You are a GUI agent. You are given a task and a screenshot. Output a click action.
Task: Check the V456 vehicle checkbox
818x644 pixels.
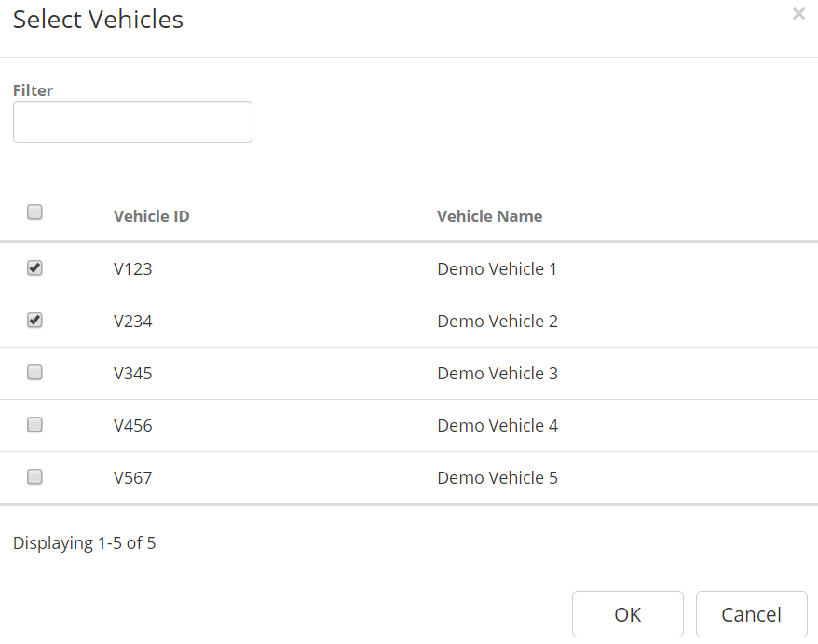click(34, 425)
